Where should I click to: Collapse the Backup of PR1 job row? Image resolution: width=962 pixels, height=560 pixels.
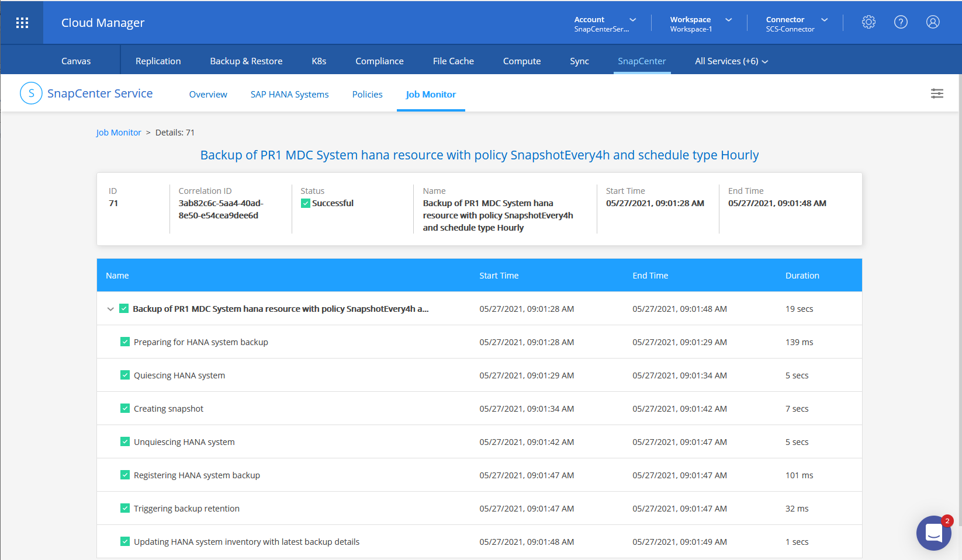[x=110, y=309]
